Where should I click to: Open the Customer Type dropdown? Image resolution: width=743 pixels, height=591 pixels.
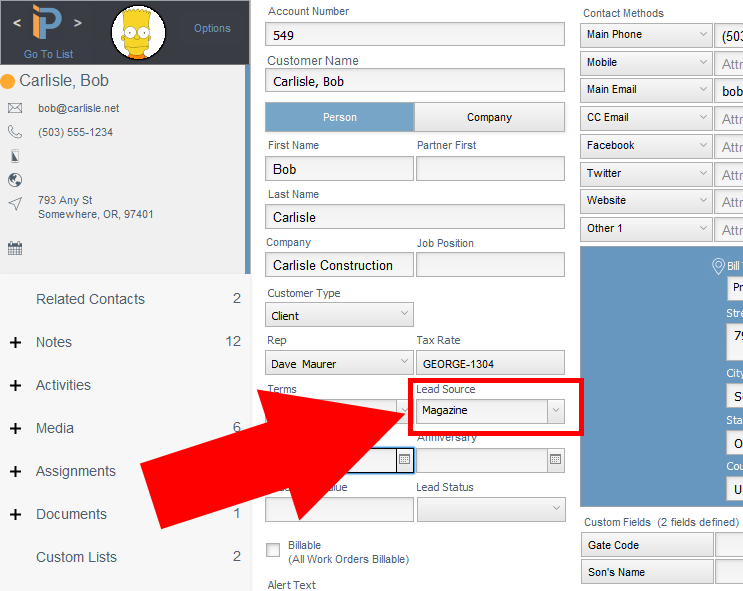click(339, 315)
